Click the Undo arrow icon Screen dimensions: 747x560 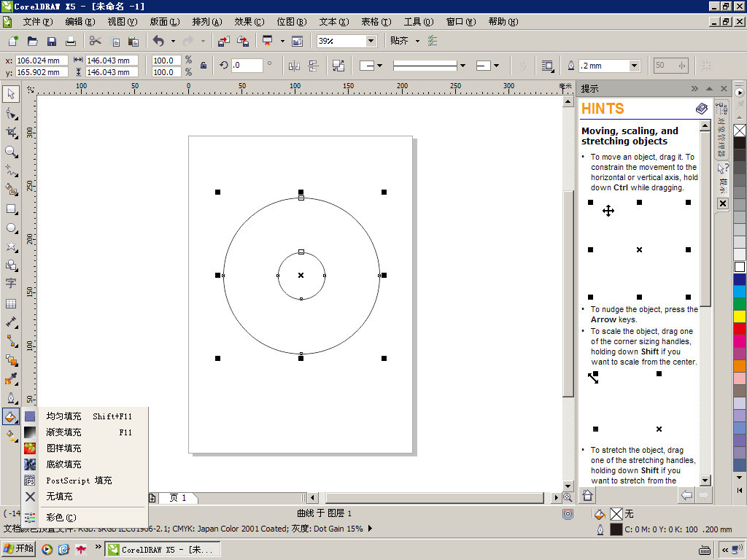pos(158,41)
